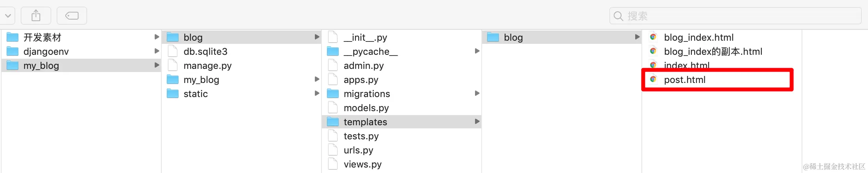Select the my_blog folder icon in first column
The width and height of the screenshot is (868, 173).
[13, 65]
